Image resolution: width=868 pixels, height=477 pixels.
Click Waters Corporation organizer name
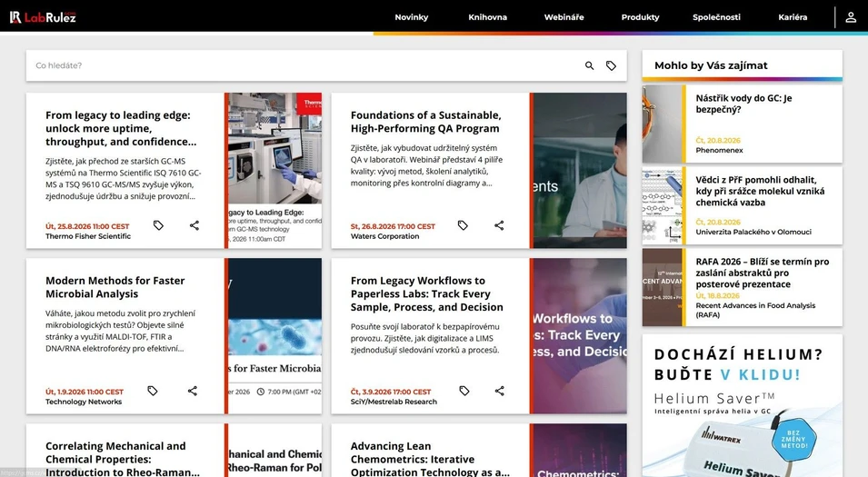(x=384, y=236)
